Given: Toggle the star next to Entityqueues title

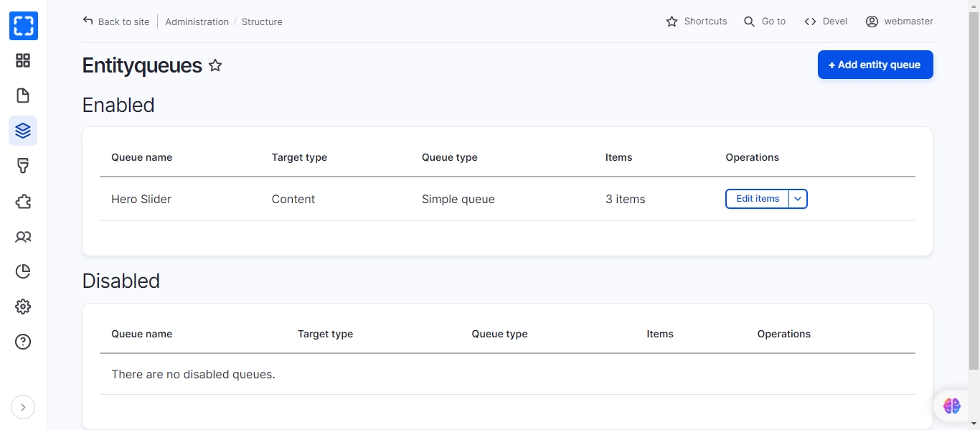Looking at the screenshot, I should [x=215, y=65].
